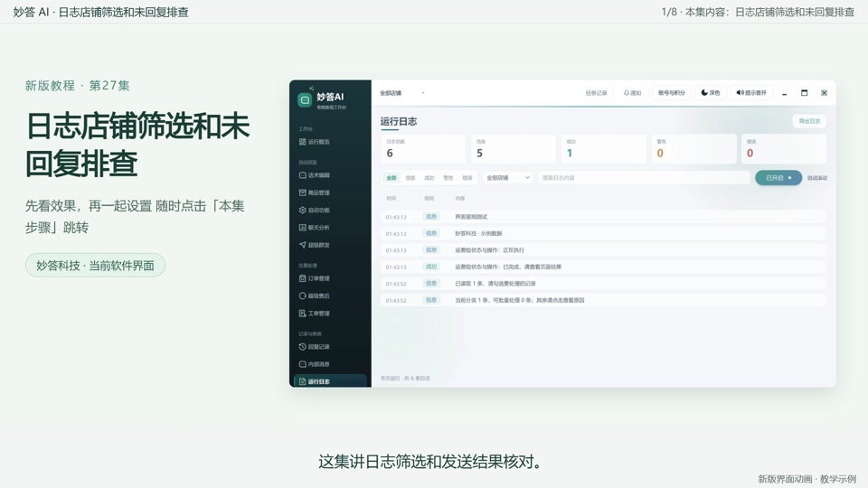Select the 成功 log level tab
Viewport: 868px width, 488px height.
(x=429, y=178)
